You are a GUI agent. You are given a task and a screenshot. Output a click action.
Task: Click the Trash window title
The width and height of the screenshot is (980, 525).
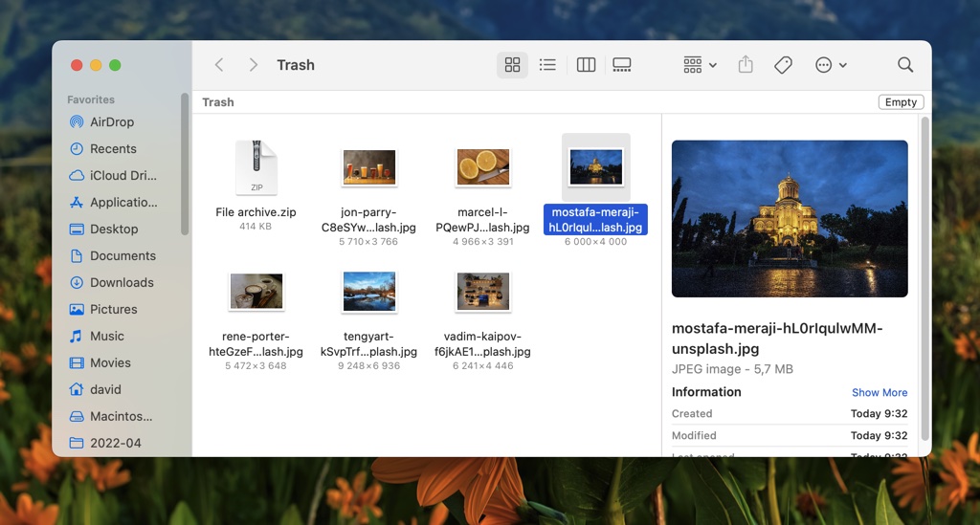coord(296,65)
